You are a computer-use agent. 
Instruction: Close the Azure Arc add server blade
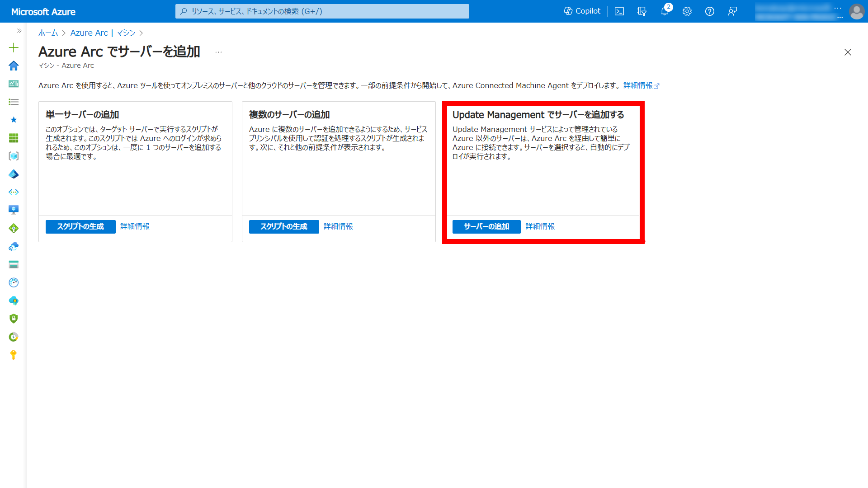848,52
